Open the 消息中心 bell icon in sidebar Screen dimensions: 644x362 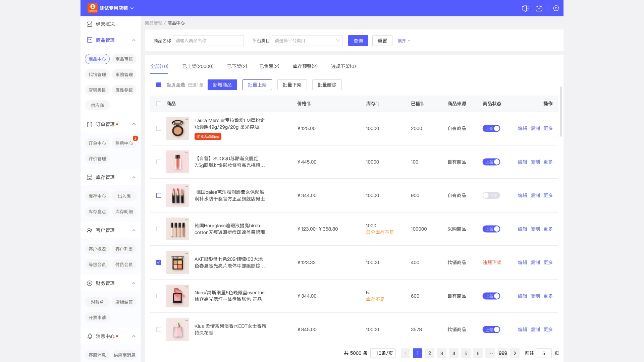(89, 336)
